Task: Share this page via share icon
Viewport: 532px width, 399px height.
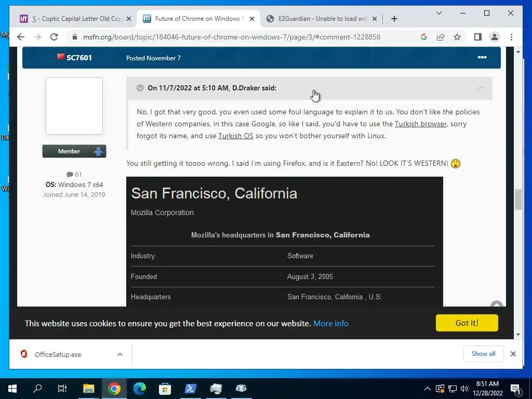Action: 441,37
